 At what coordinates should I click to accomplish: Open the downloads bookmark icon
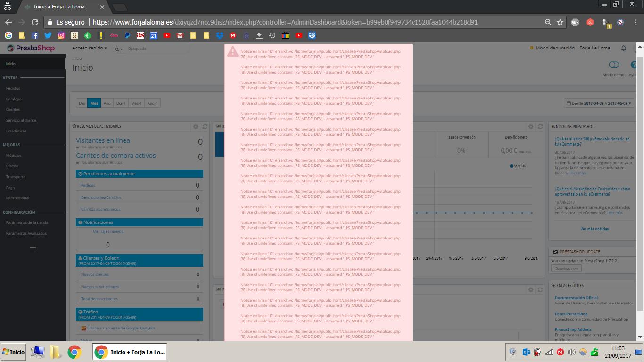(x=259, y=35)
